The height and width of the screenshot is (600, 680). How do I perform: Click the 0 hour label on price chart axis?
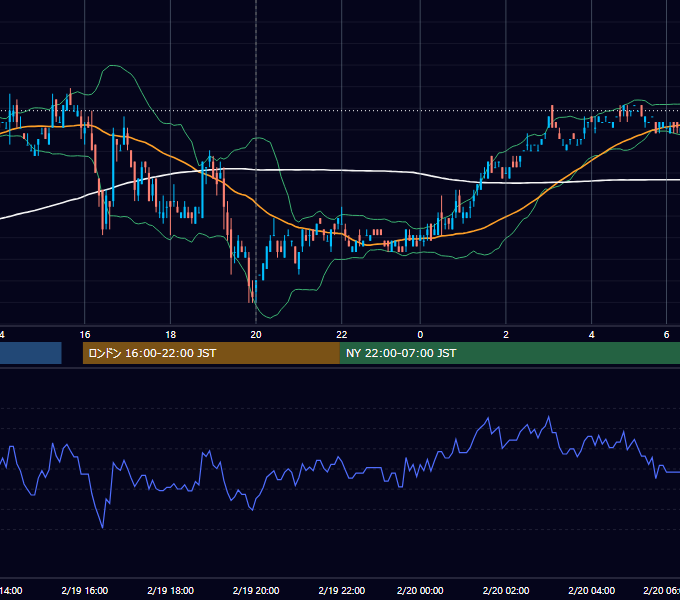pos(420,335)
